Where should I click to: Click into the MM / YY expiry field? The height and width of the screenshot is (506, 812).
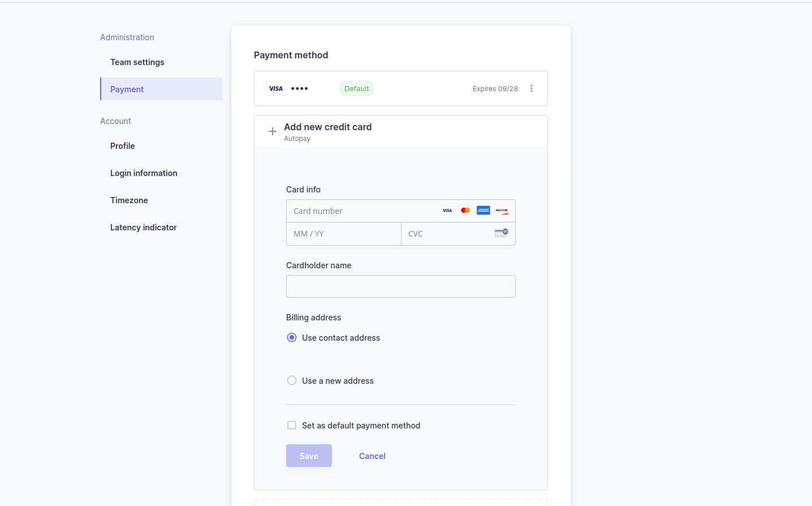[343, 234]
